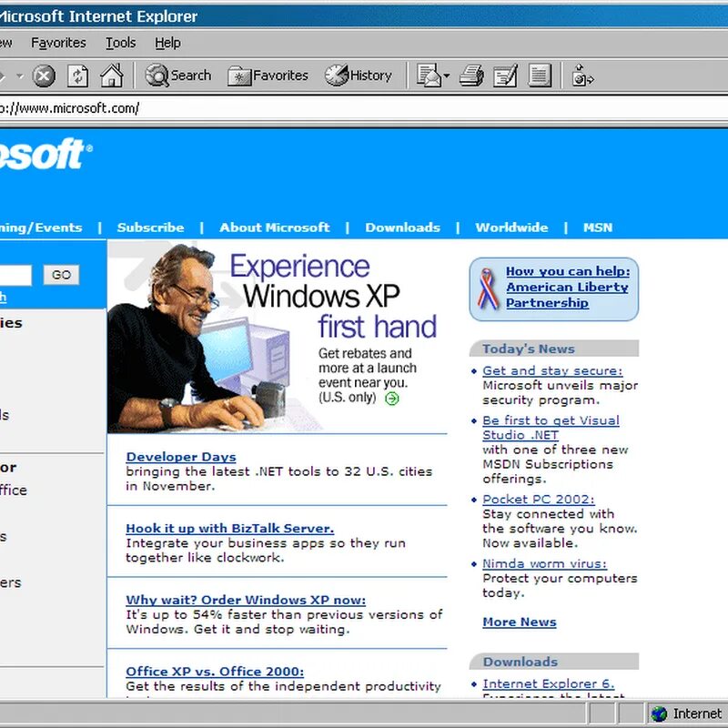Open the Tools menu
The width and height of the screenshot is (728, 728).
[121, 43]
